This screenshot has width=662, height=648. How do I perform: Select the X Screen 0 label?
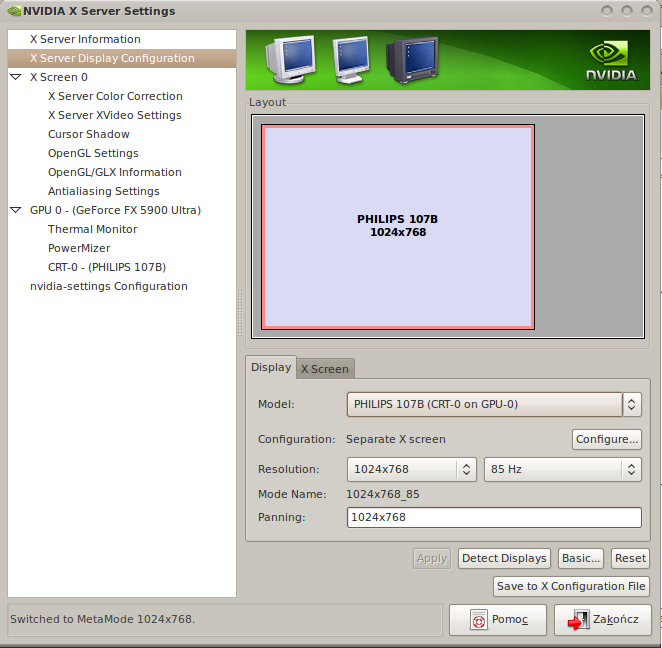coord(59,77)
